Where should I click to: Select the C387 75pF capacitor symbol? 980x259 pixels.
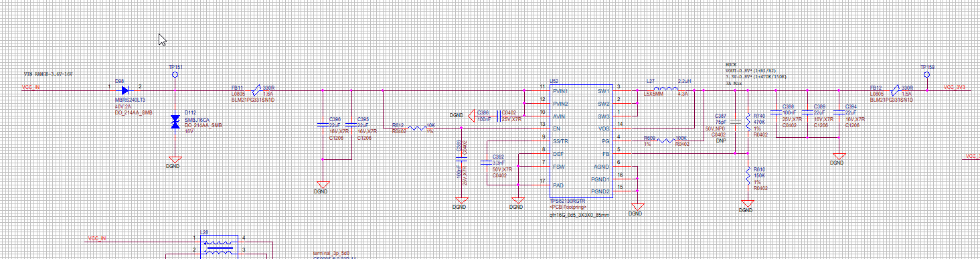(736, 122)
